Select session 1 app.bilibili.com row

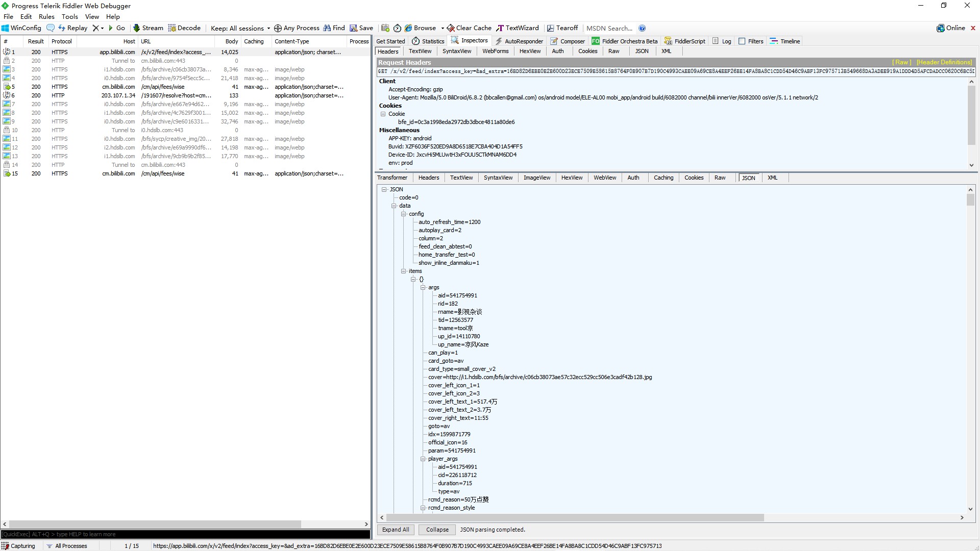[185, 52]
